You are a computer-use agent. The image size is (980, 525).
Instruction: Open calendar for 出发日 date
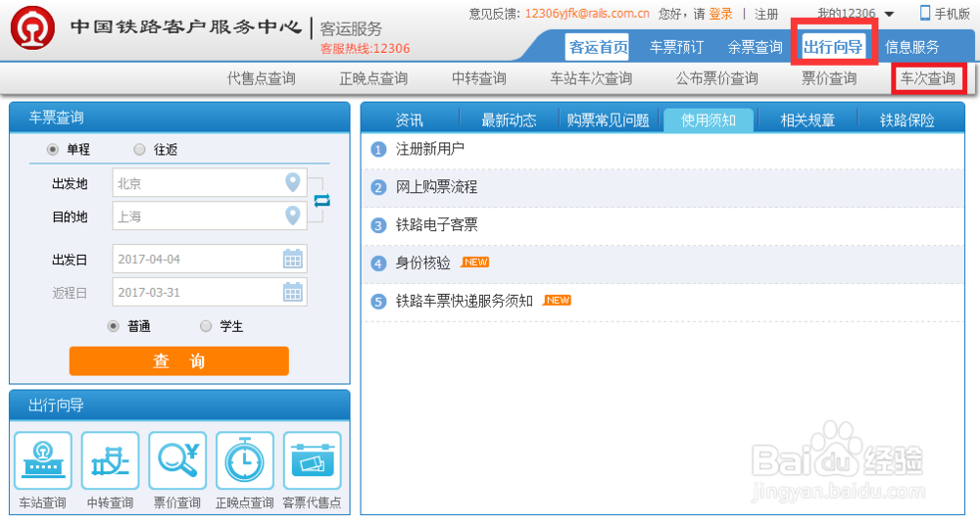click(x=292, y=259)
